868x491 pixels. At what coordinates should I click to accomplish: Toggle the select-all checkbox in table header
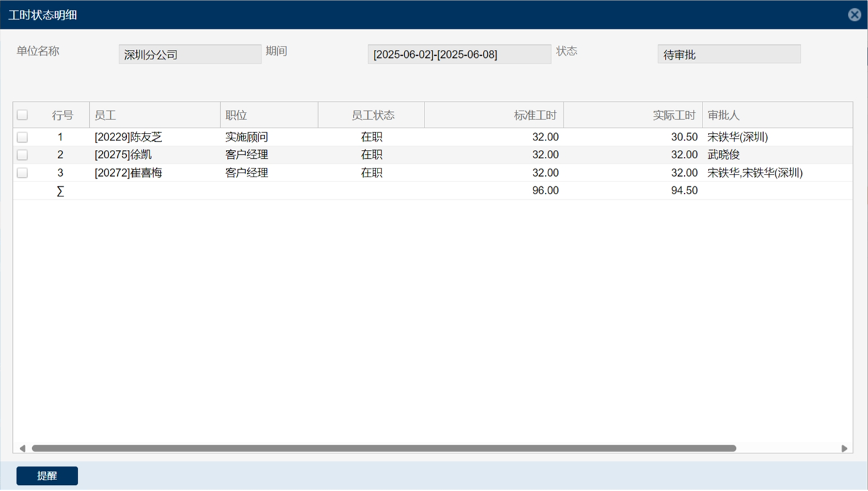[x=22, y=115]
